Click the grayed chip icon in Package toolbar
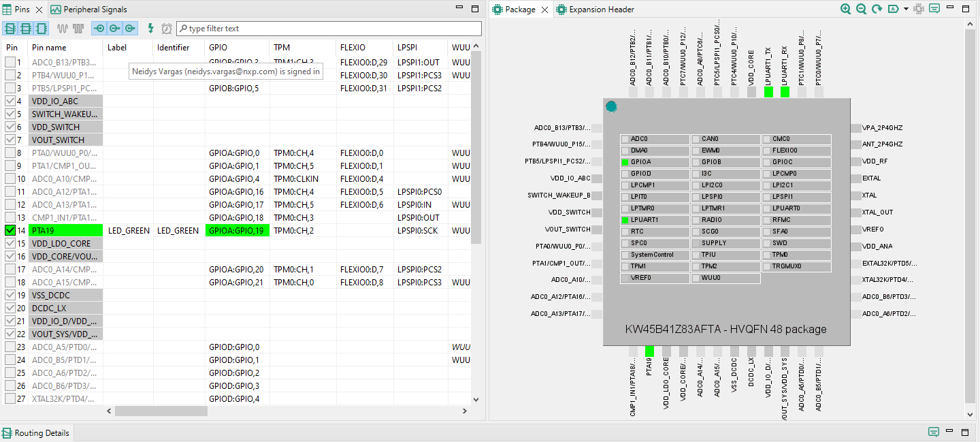 click(x=919, y=9)
